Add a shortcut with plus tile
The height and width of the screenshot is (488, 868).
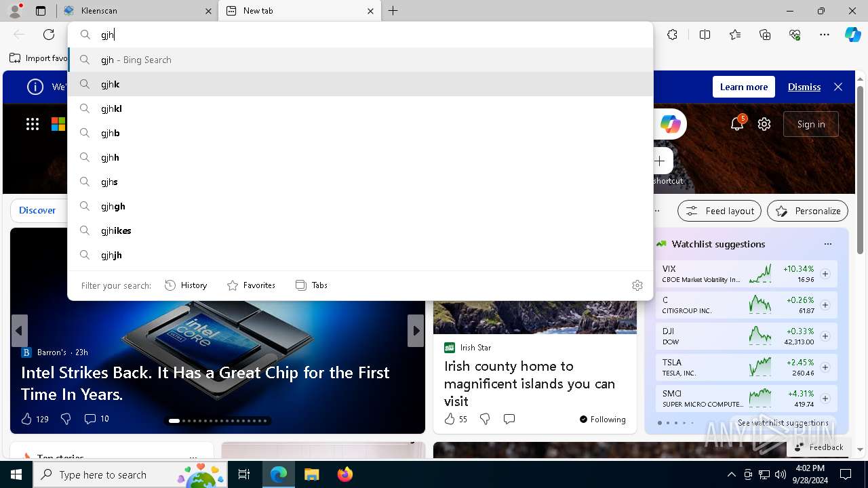660,161
